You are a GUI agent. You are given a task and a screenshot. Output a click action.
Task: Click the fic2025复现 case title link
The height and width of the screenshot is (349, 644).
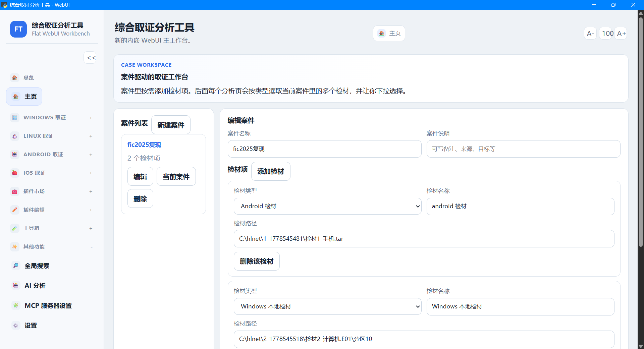point(144,144)
